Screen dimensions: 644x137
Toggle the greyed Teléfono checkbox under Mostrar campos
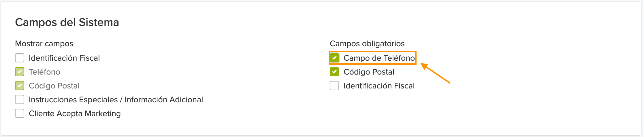pyautogui.click(x=20, y=72)
